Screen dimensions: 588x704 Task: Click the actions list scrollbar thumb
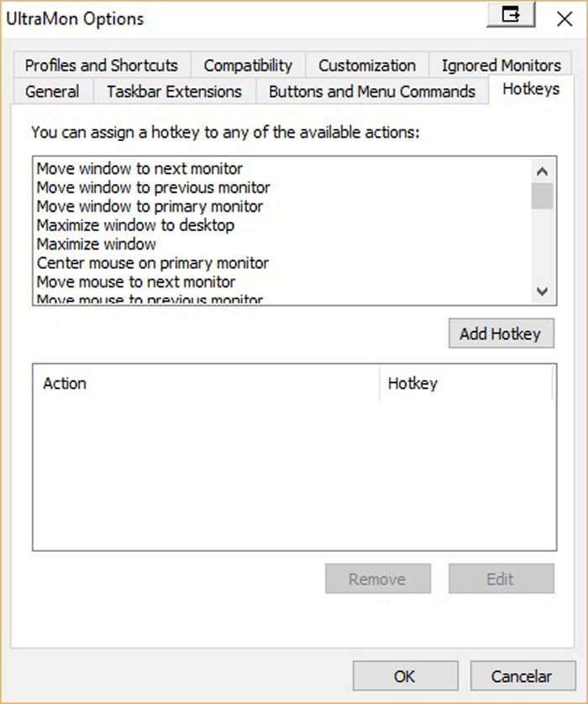pyautogui.click(x=542, y=197)
